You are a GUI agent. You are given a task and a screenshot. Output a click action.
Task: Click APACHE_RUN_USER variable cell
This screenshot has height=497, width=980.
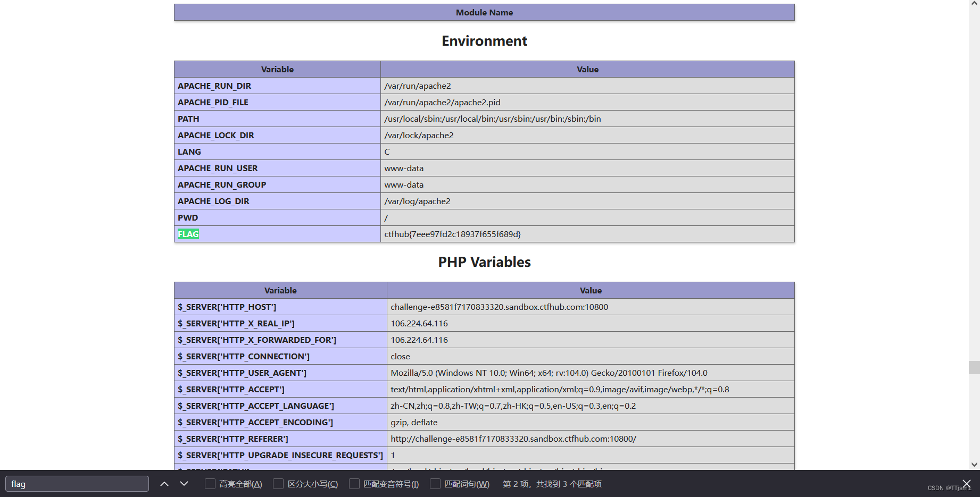(x=277, y=168)
